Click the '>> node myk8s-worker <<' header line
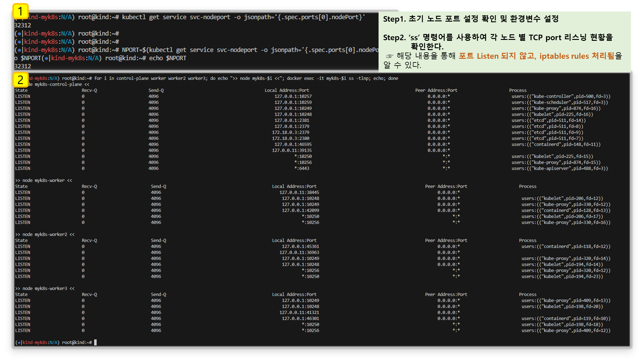This screenshot has height=363, width=644. (44, 180)
